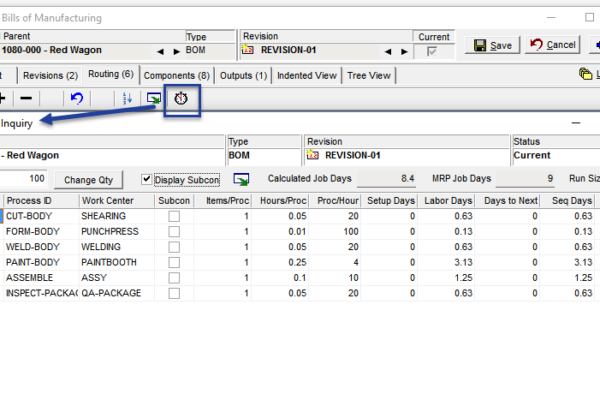Switch to the Revisions (2) tab
The width and height of the screenshot is (600, 400).
(x=50, y=75)
